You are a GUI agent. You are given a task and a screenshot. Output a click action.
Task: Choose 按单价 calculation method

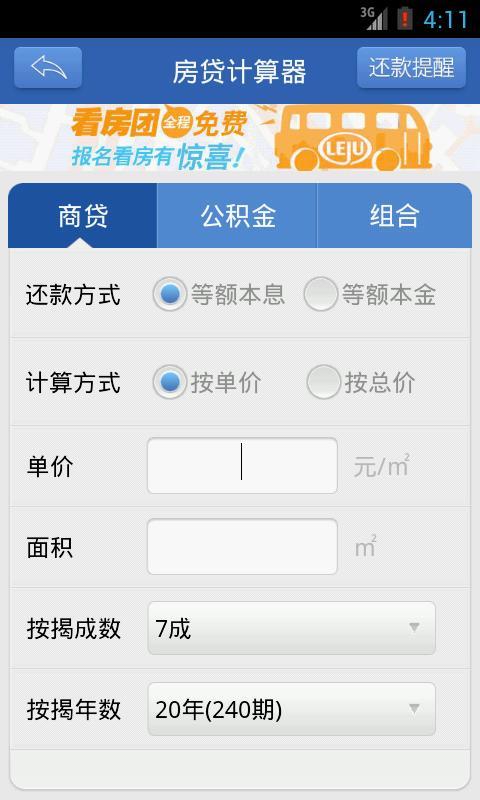207,382
